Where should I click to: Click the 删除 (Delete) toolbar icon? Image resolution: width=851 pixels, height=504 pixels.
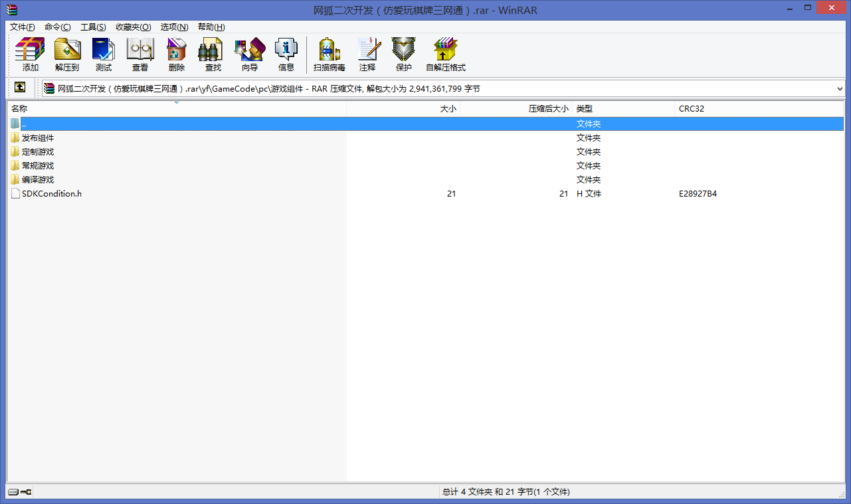(x=177, y=54)
